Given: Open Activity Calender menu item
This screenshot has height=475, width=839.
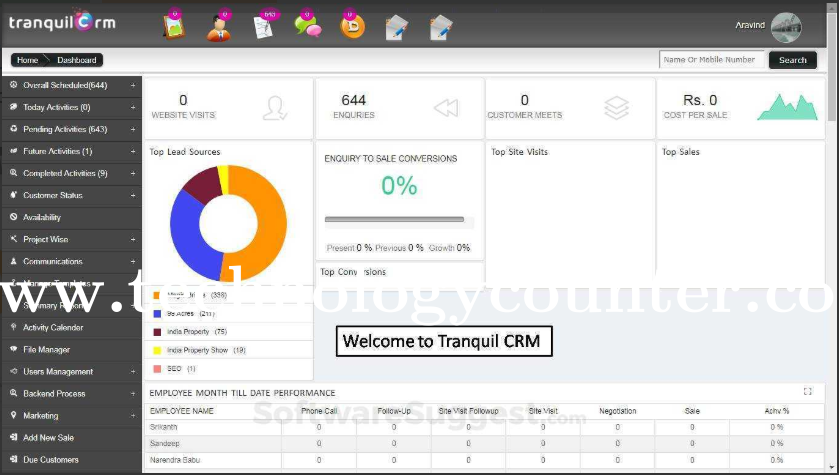Looking at the screenshot, I should [x=72, y=327].
